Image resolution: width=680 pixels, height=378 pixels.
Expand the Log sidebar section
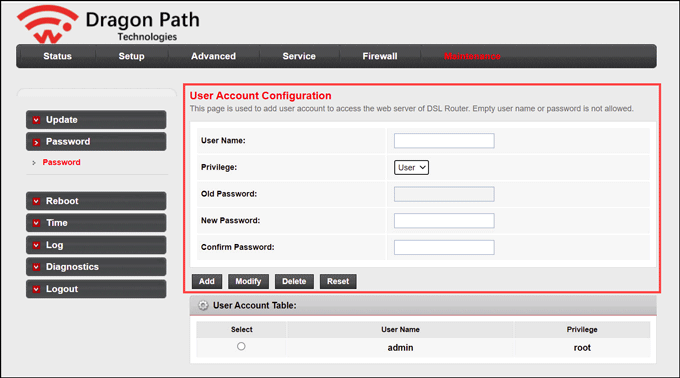point(96,245)
